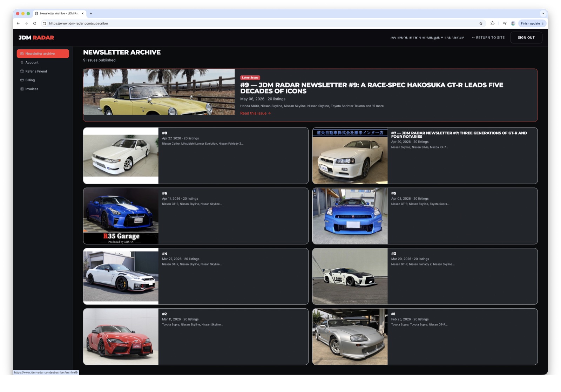Open issue #6 card title
This screenshot has height=392, width=561.
tap(164, 193)
